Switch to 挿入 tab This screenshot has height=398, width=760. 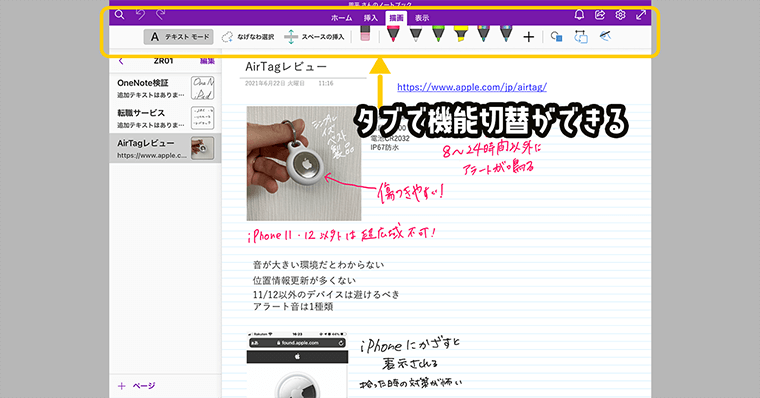371,18
